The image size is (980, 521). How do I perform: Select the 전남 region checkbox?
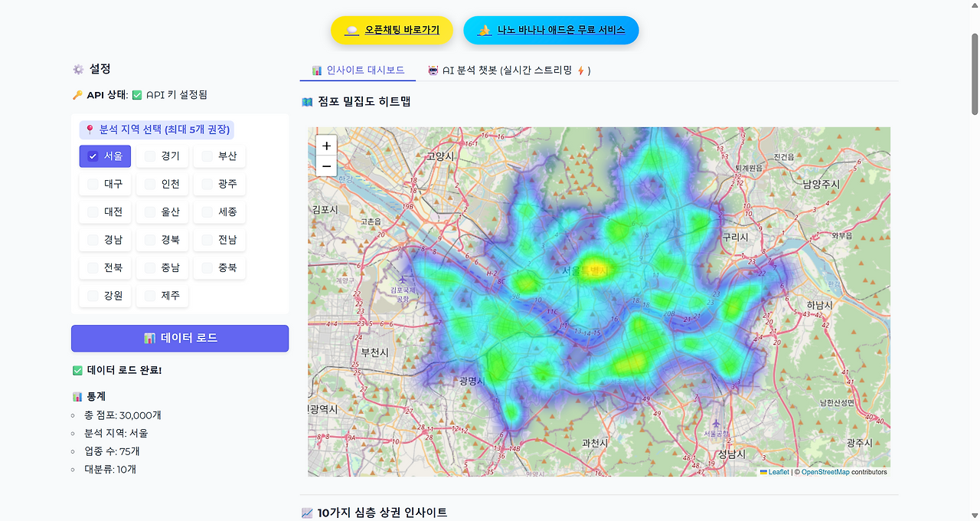pos(207,240)
